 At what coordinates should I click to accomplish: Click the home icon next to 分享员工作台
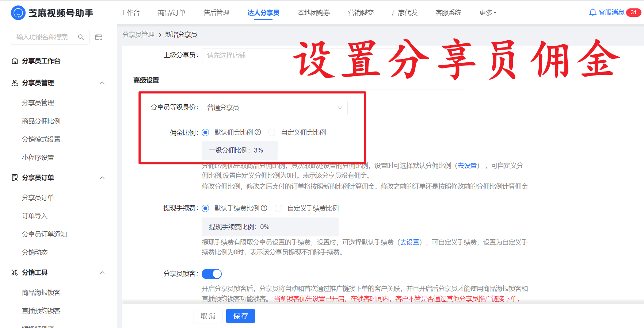(15, 61)
